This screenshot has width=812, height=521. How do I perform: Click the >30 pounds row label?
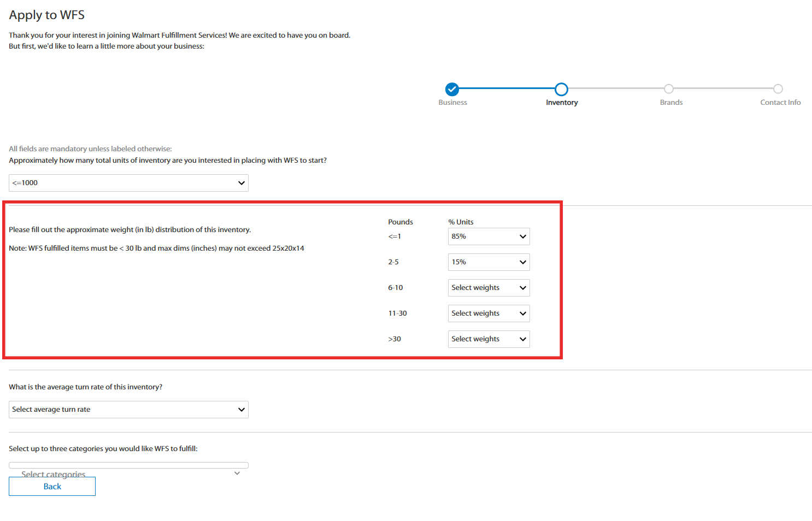[395, 339]
